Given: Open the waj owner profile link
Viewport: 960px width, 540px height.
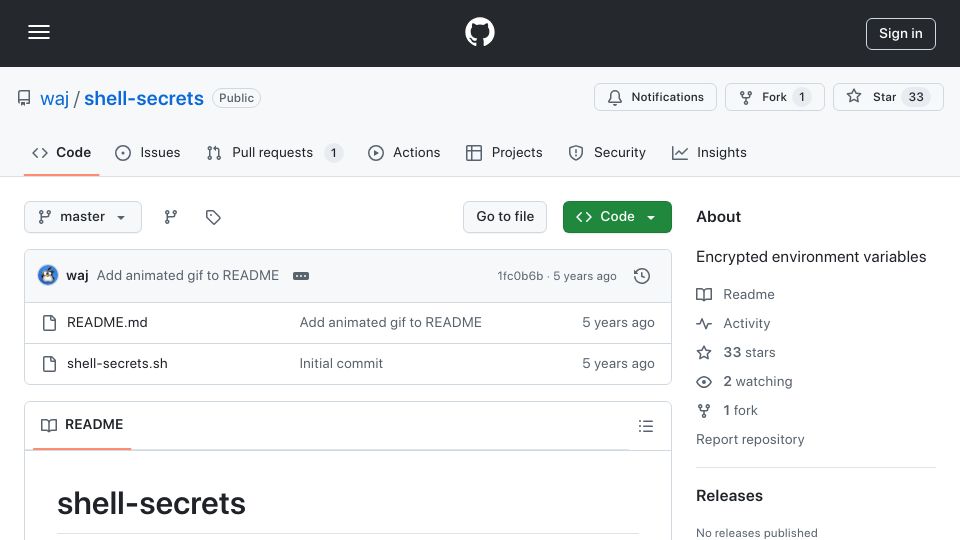Looking at the screenshot, I should tap(54, 98).
